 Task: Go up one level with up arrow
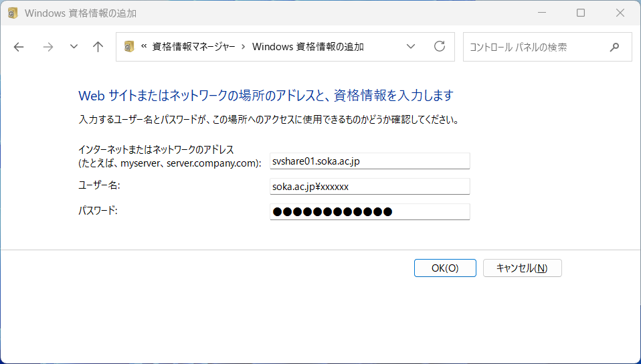pos(98,47)
